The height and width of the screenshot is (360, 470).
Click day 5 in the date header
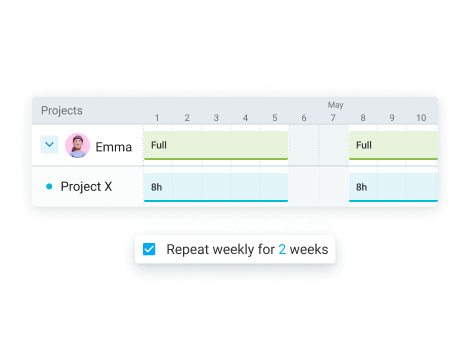[275, 118]
